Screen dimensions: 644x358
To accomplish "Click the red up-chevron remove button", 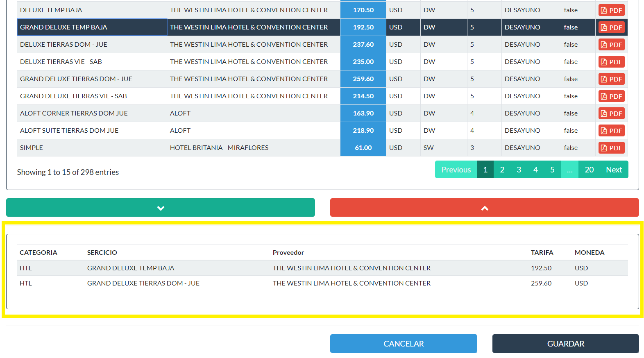I will pyautogui.click(x=484, y=208).
